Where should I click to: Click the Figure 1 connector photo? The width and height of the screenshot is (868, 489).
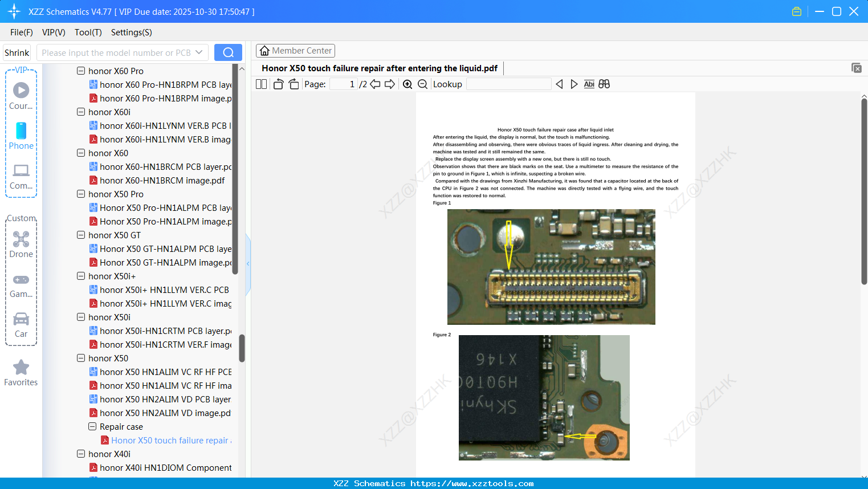point(551,267)
